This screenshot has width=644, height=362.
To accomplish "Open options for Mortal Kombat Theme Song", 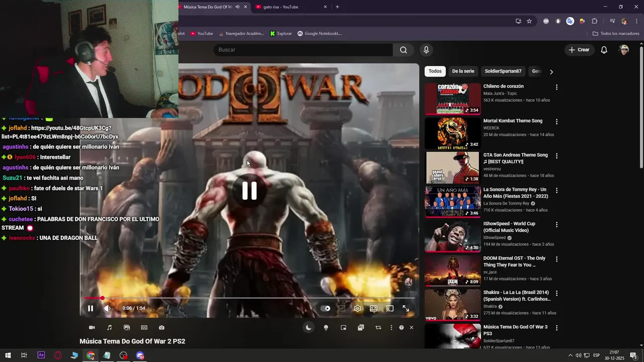I will tap(556, 122).
